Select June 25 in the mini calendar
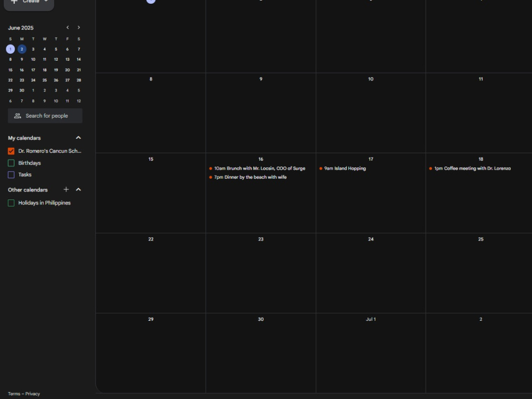 [x=45, y=80]
